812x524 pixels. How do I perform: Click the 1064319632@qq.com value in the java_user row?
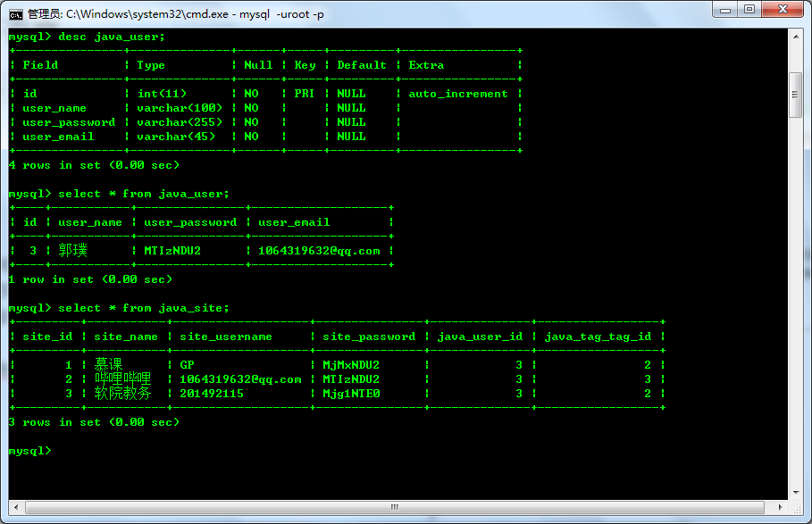[x=319, y=251]
